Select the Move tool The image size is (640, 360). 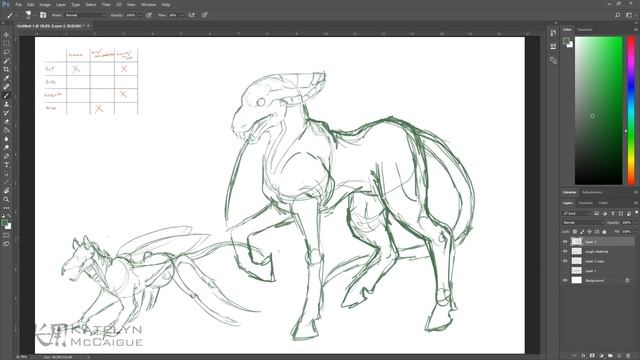click(x=6, y=35)
